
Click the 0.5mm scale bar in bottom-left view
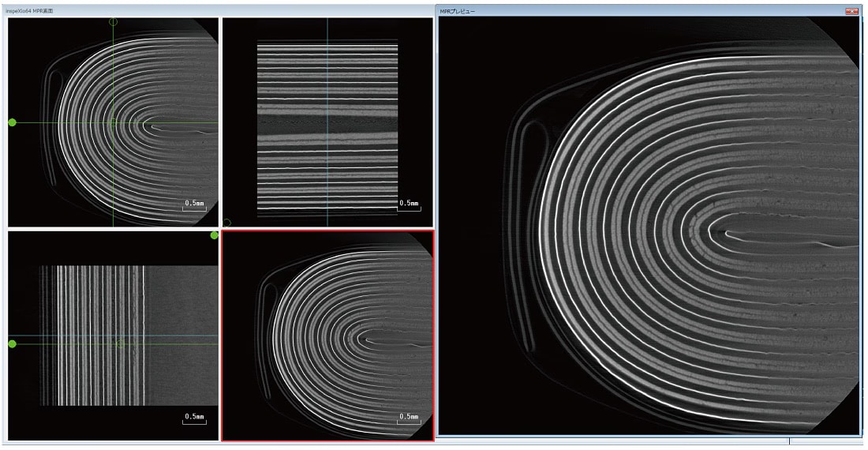point(194,418)
